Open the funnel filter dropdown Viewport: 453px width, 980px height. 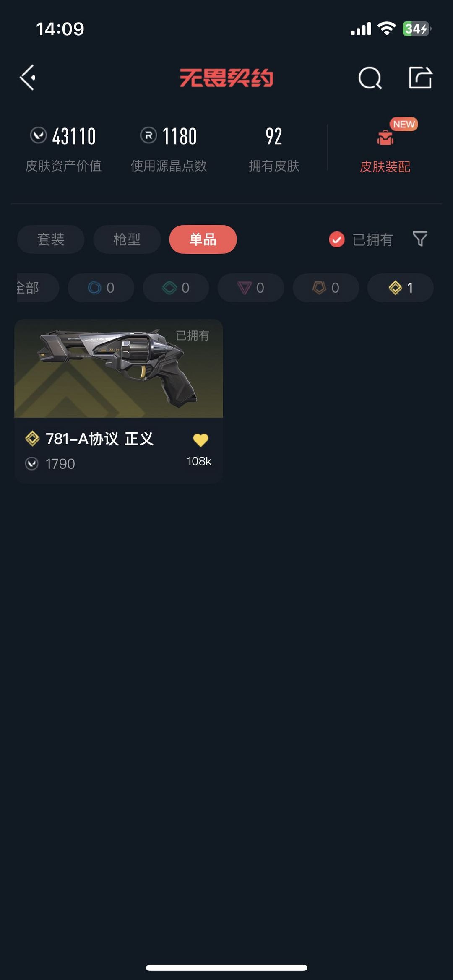(x=420, y=239)
